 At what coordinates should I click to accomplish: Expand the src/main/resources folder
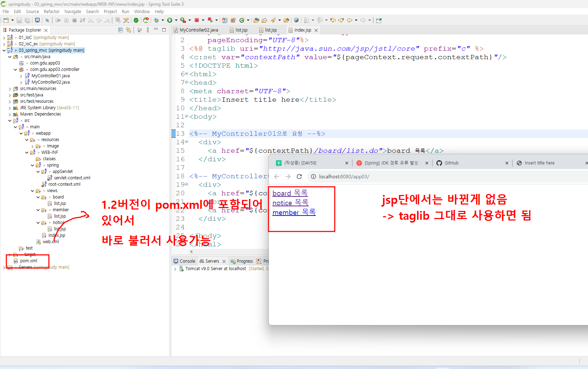[x=10, y=89]
